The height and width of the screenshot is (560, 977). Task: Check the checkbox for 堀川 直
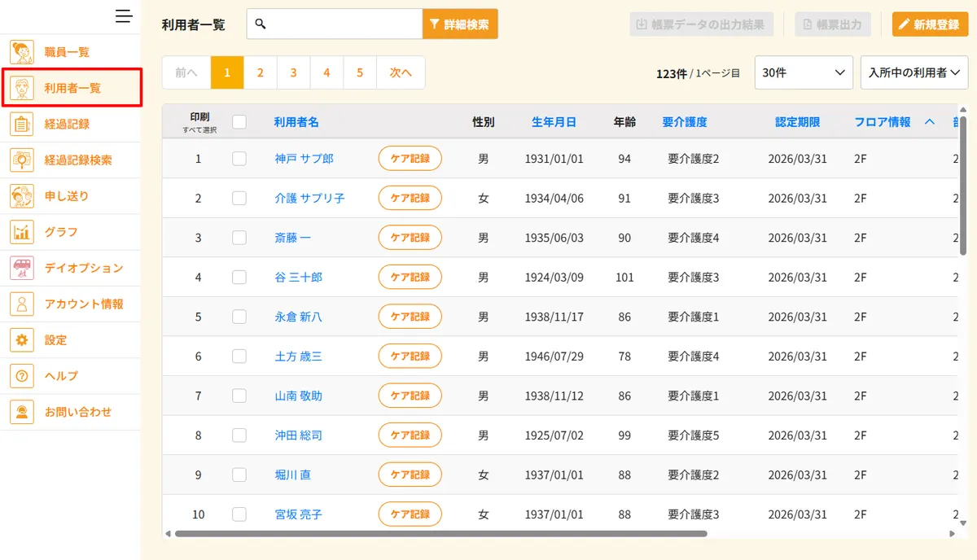click(x=239, y=475)
